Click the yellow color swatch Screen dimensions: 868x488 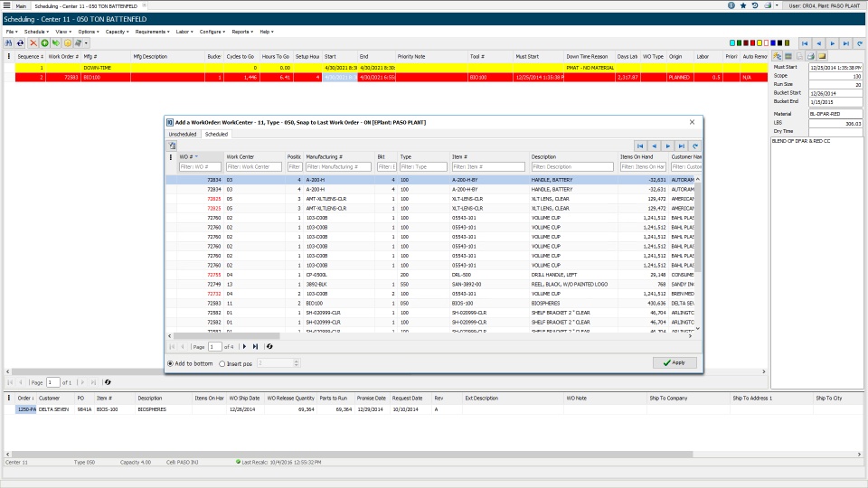point(759,43)
